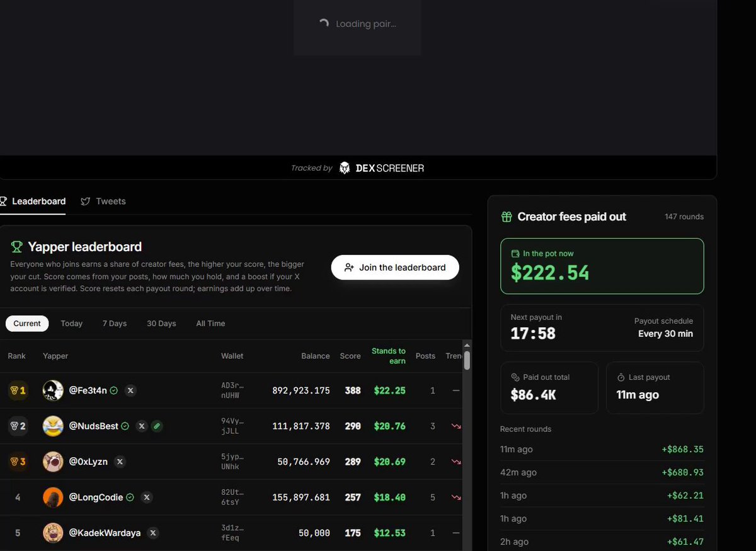Click the green pill icon beside @NudsBest
The image size is (756, 551).
click(157, 426)
